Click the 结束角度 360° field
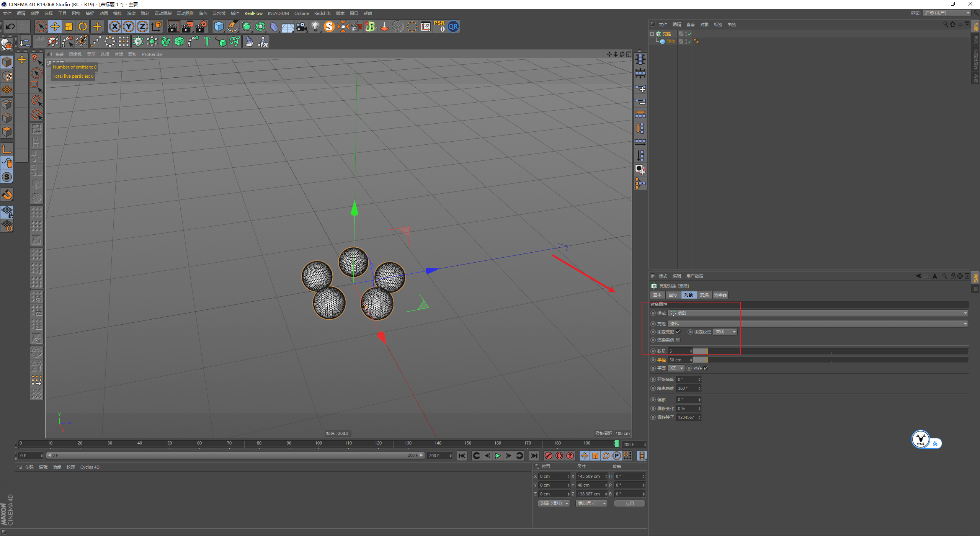 pyautogui.click(x=688, y=388)
